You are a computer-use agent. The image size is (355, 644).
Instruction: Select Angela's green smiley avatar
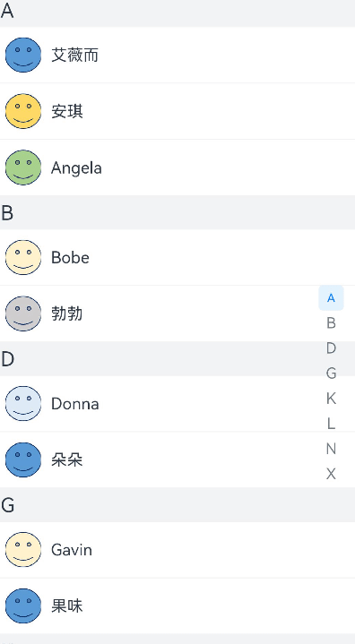pos(23,167)
